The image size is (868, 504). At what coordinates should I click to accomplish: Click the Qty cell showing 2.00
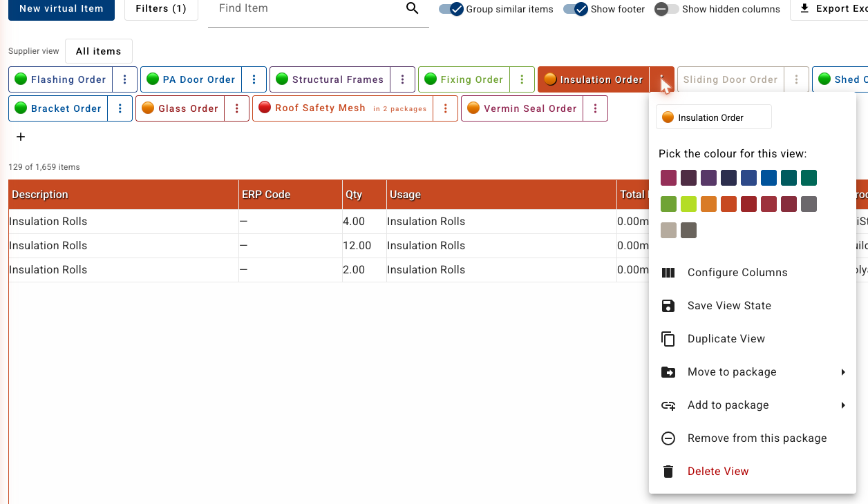click(x=364, y=270)
